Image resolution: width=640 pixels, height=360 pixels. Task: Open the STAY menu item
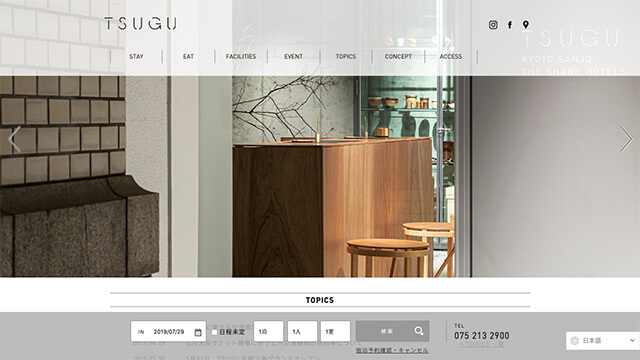tap(136, 56)
